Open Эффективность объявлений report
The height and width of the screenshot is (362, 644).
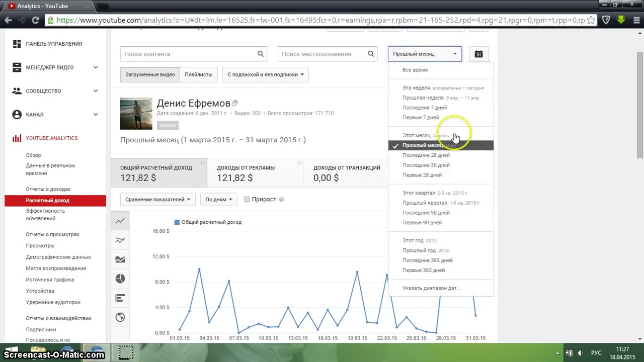(45, 215)
